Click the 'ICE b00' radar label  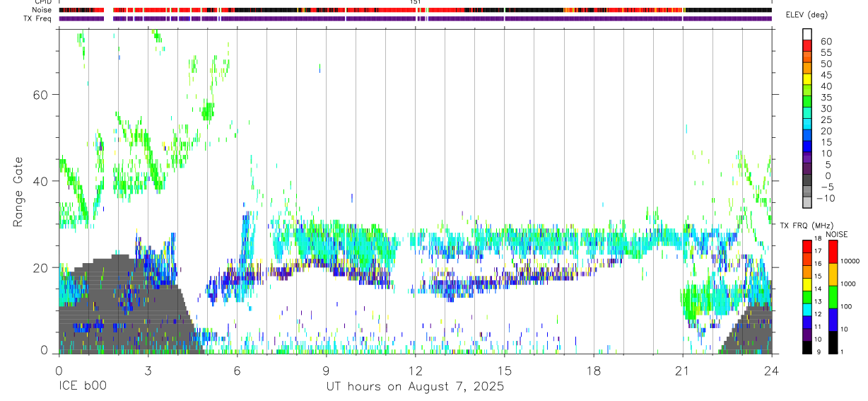pyautogui.click(x=82, y=387)
